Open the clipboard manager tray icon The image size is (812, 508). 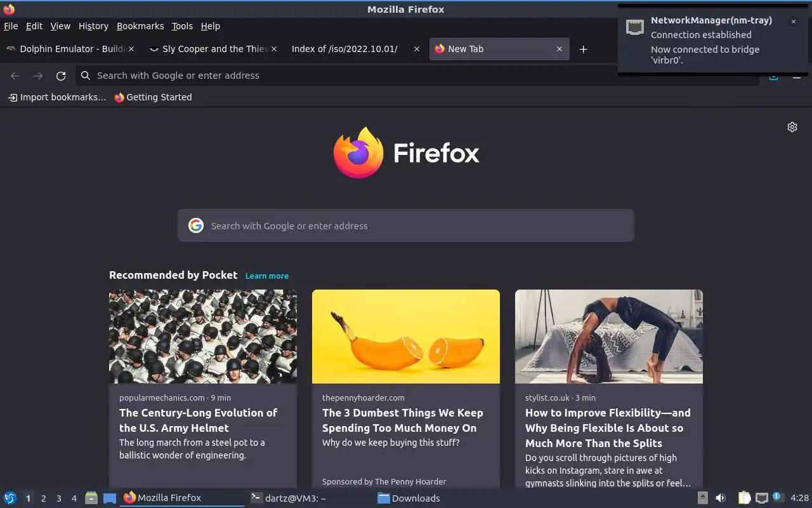pyautogui.click(x=744, y=498)
